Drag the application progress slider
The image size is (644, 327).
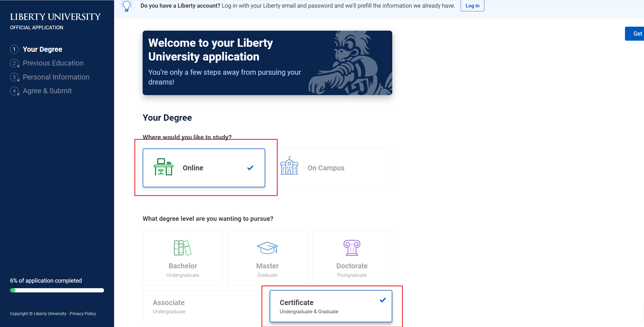(14, 290)
